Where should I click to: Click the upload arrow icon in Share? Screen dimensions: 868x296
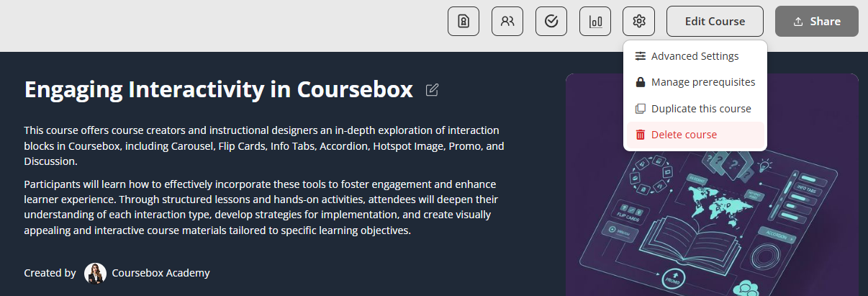[797, 22]
